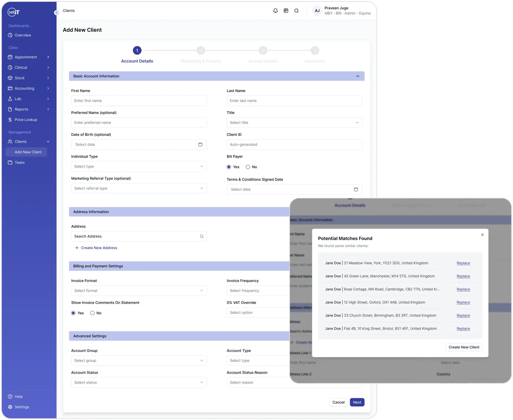Click the Search Address magnifier icon
The image size is (513, 420).
[x=202, y=236]
